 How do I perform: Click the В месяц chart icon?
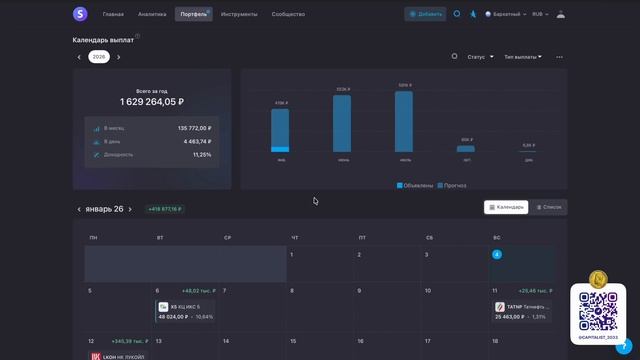coord(96,129)
